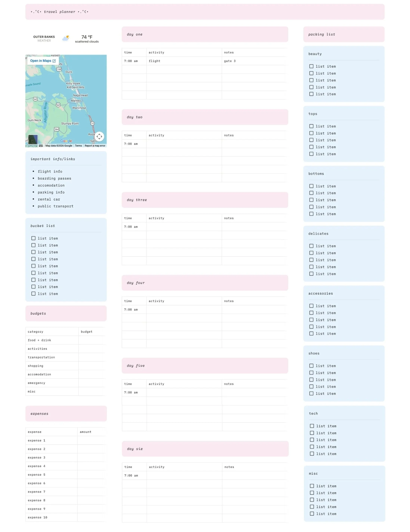Click the Stumpy Point label on map
The image size is (410, 532).
coord(70,123)
